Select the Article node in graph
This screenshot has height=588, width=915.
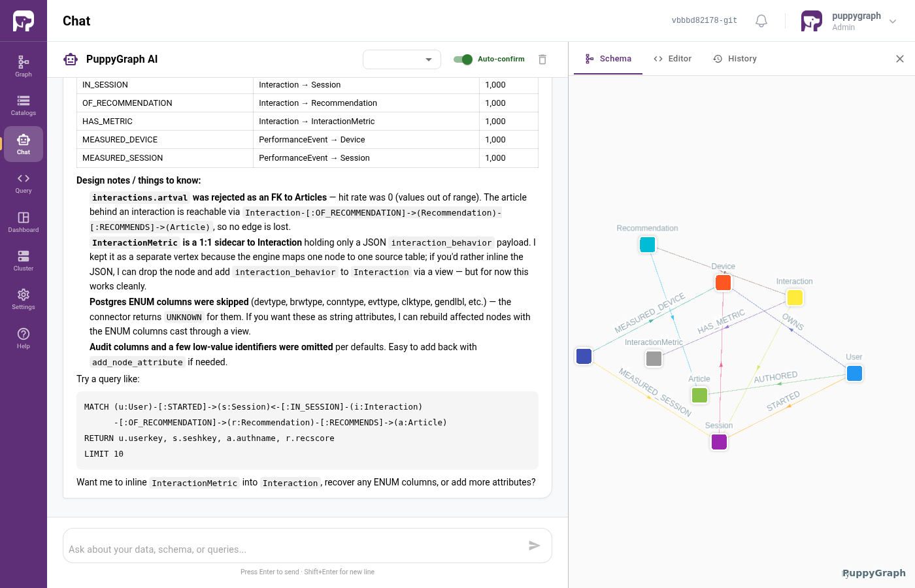[700, 395]
